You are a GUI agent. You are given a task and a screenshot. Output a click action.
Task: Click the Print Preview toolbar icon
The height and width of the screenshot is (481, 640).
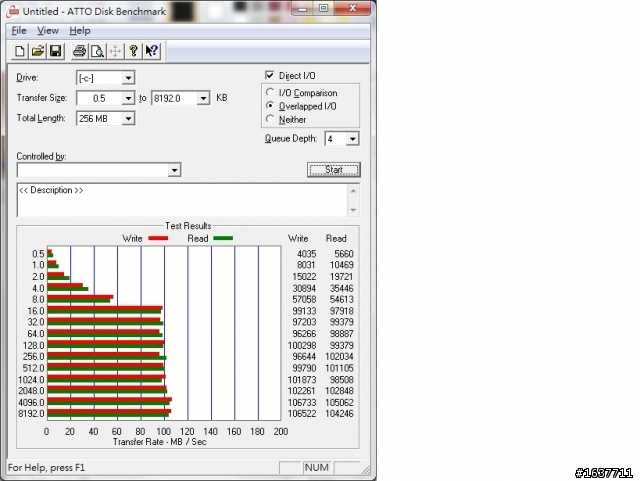coord(98,51)
